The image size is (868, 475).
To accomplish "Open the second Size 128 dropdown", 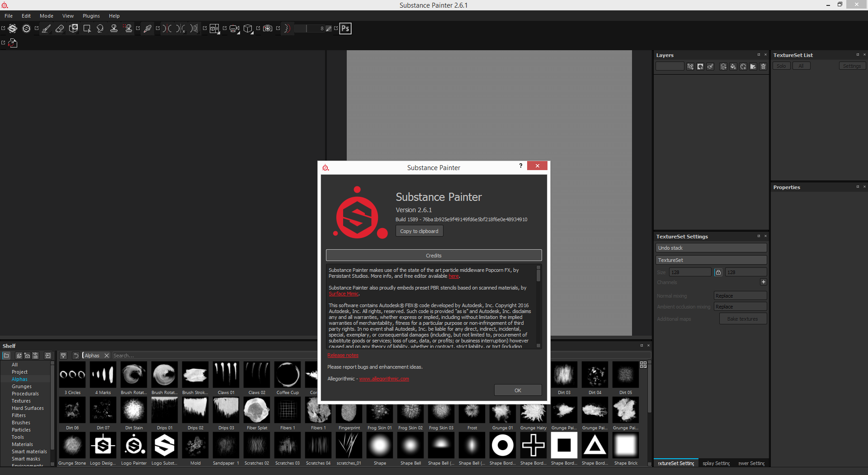I will (x=746, y=272).
